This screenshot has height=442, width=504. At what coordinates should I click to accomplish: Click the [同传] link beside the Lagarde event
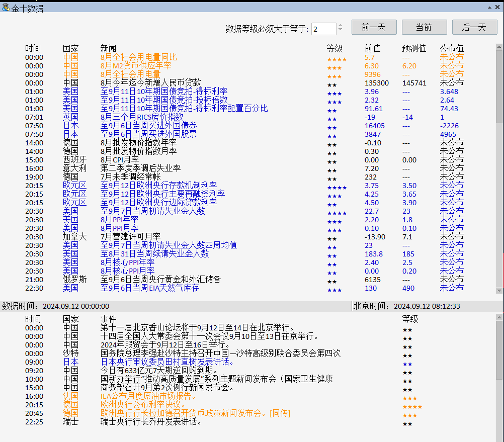[x=281, y=413]
